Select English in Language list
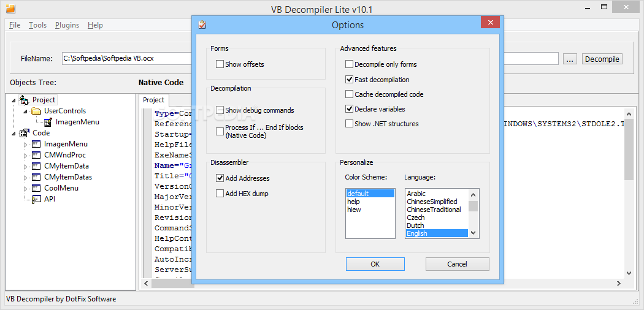Image resolution: width=644 pixels, height=310 pixels. (x=437, y=233)
